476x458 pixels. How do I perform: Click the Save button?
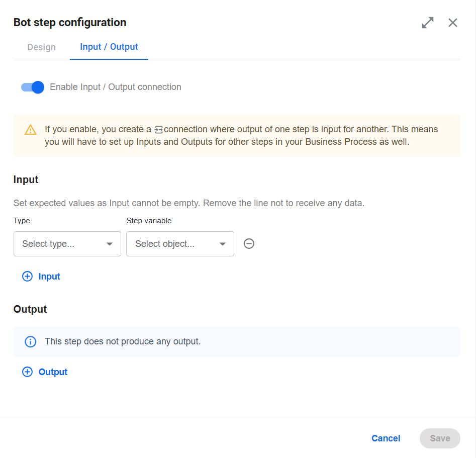point(440,438)
